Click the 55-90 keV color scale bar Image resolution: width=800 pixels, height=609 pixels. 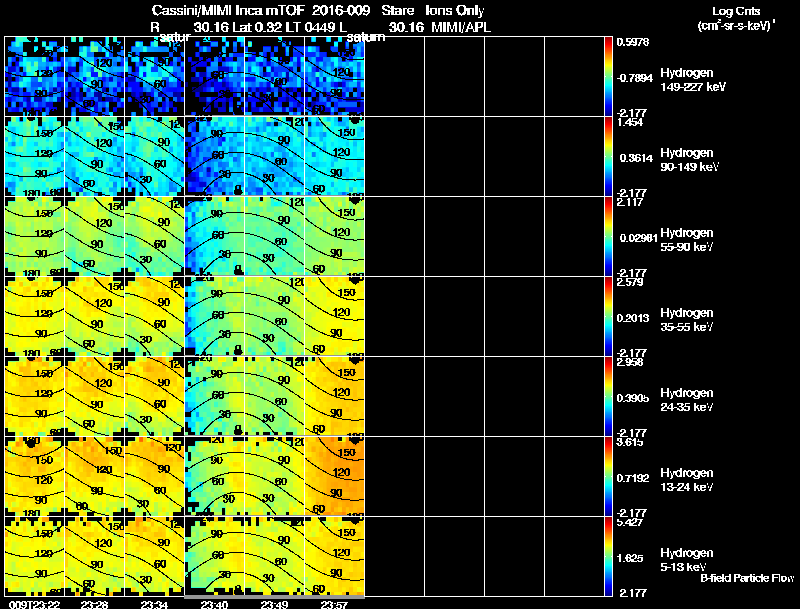point(608,236)
